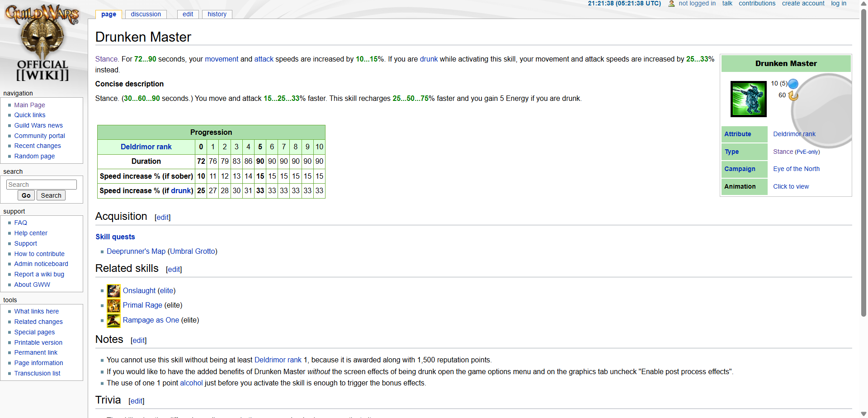
Task: Click the Onslaught skill icon
Action: (x=113, y=291)
